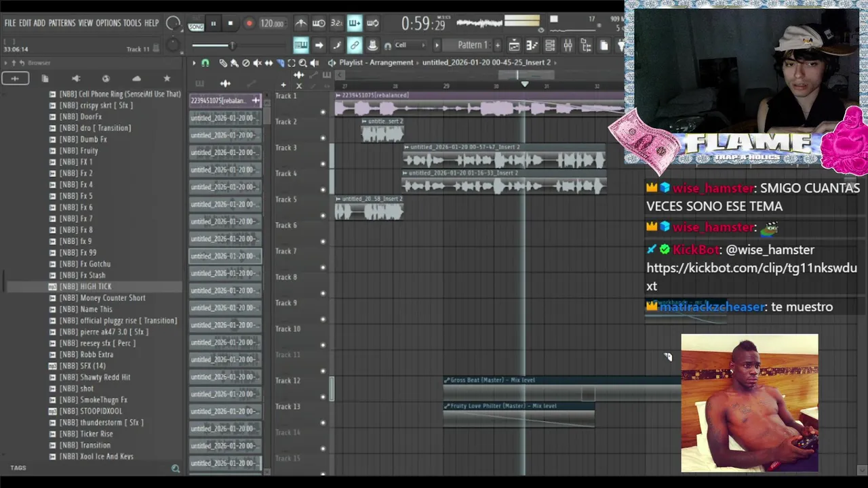Toggle wait for input before recording
Screen dimensions: 868x488
coord(319,24)
